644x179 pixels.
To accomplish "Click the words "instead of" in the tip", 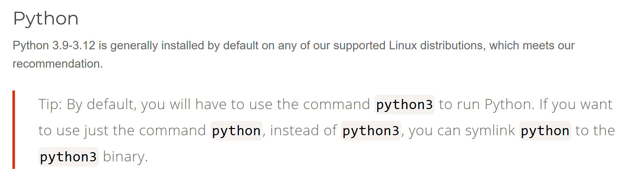I will 303,131.
